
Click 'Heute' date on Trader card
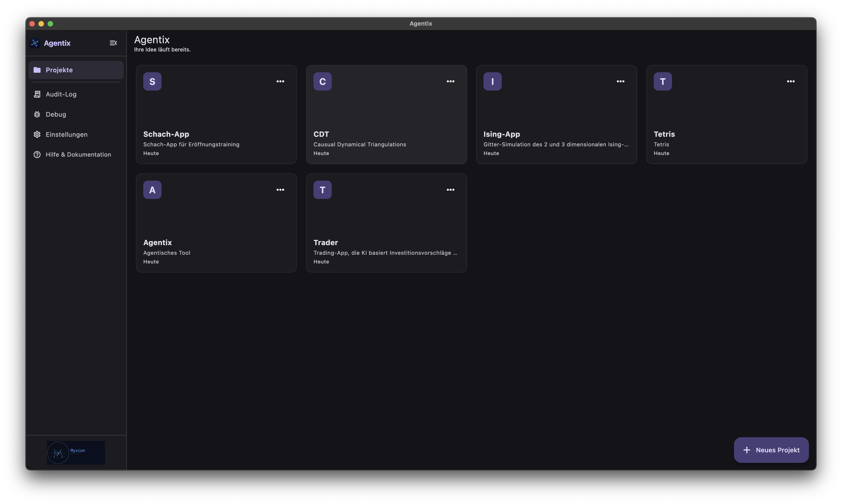pos(321,262)
